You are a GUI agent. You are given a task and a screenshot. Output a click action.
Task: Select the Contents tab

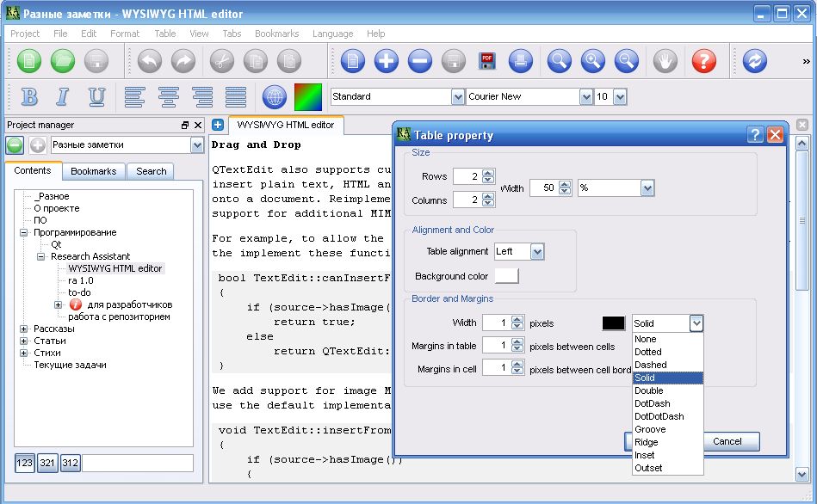(x=33, y=170)
